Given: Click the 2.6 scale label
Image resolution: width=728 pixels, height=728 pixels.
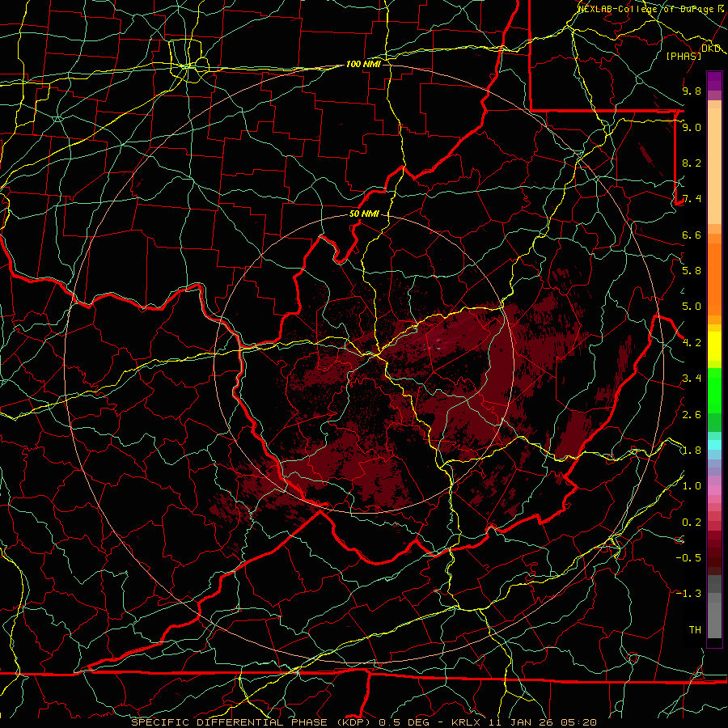Looking at the screenshot, I should click(x=692, y=415).
